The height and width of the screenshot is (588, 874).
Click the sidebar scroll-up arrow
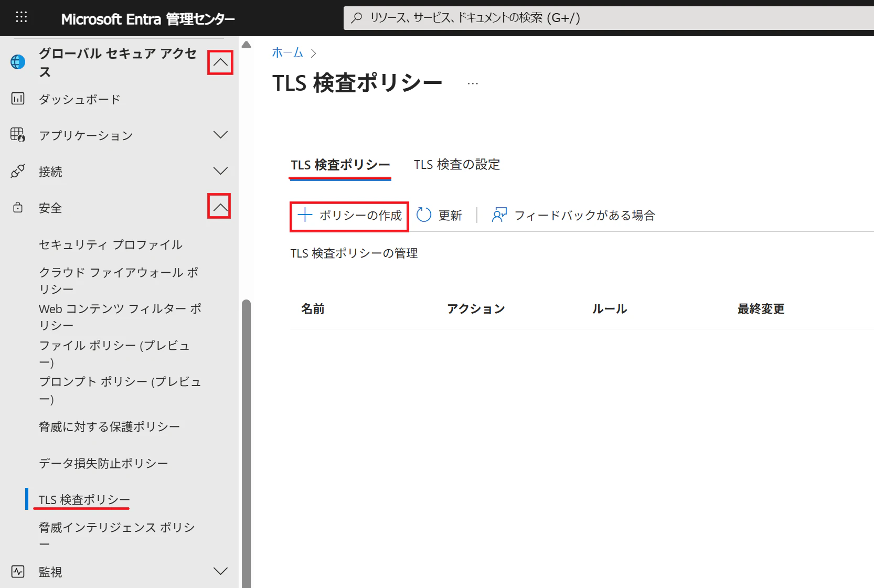pos(246,45)
